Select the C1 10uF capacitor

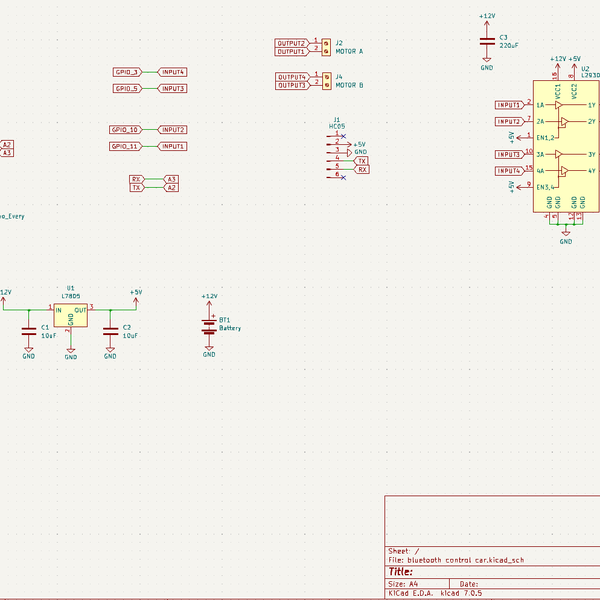(29, 329)
